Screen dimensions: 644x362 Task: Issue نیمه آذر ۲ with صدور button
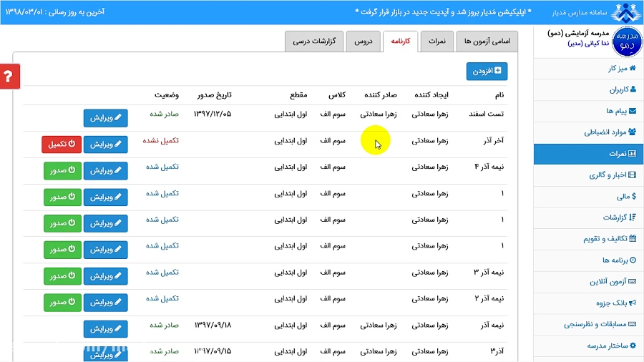(62, 302)
